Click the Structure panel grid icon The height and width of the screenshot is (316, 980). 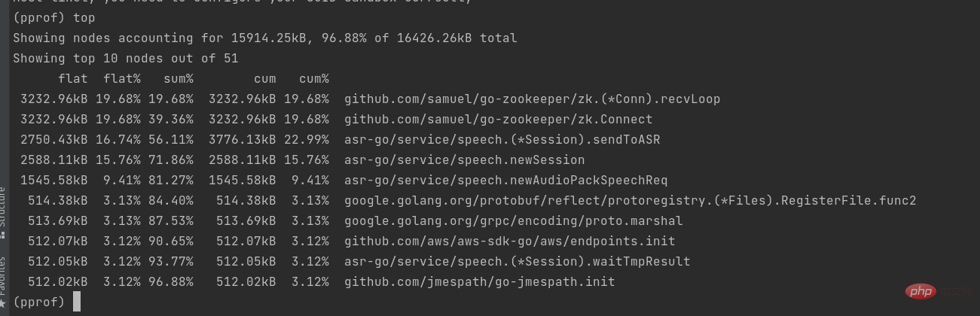tap(3, 235)
